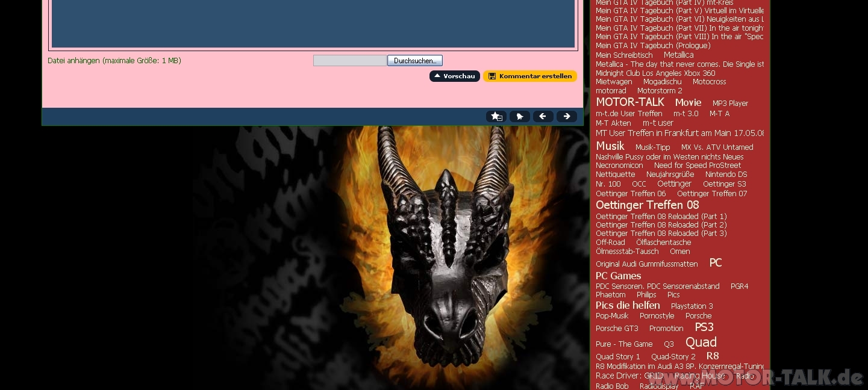Viewport: 868px width, 390px height.
Task: Open the Off-Road tag
Action: 610,243
